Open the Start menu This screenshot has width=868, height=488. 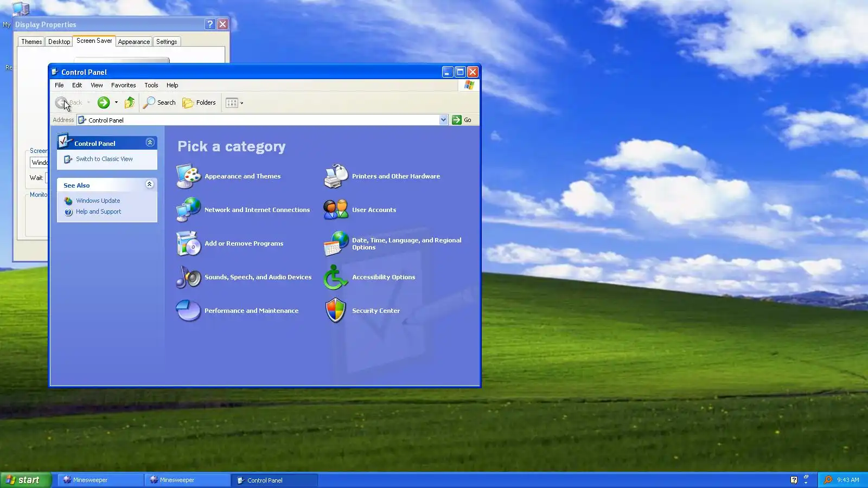[26, 480]
